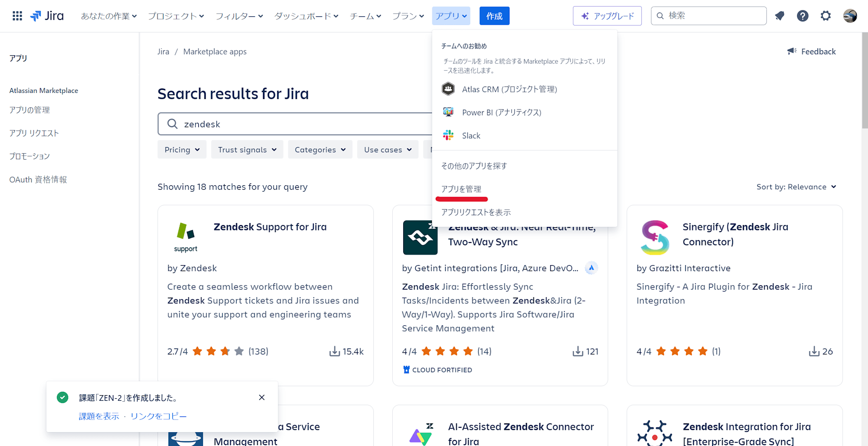Open the あなたの作業 dropdown menu
868x446 pixels.
coord(109,16)
